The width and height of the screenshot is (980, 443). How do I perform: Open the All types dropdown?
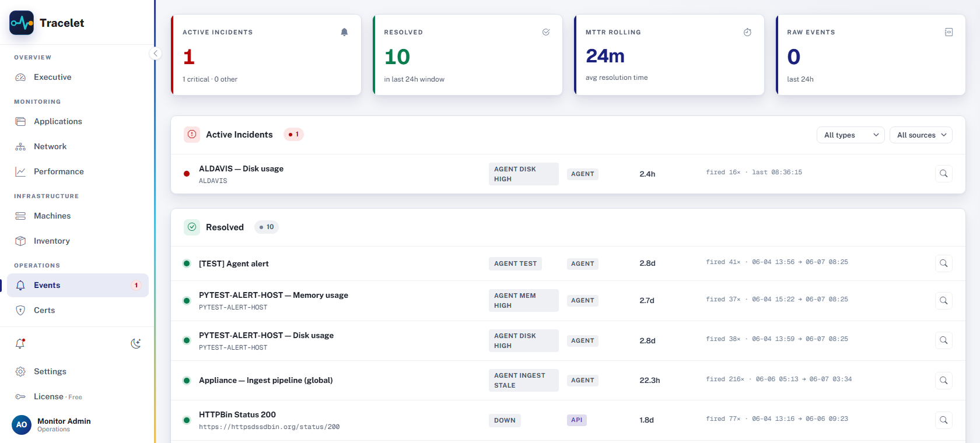850,135
